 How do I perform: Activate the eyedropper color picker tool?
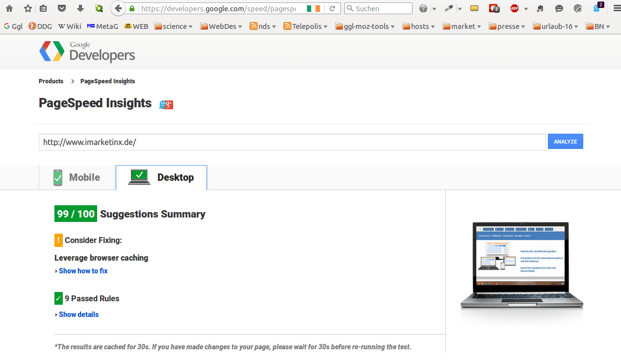coord(449,8)
